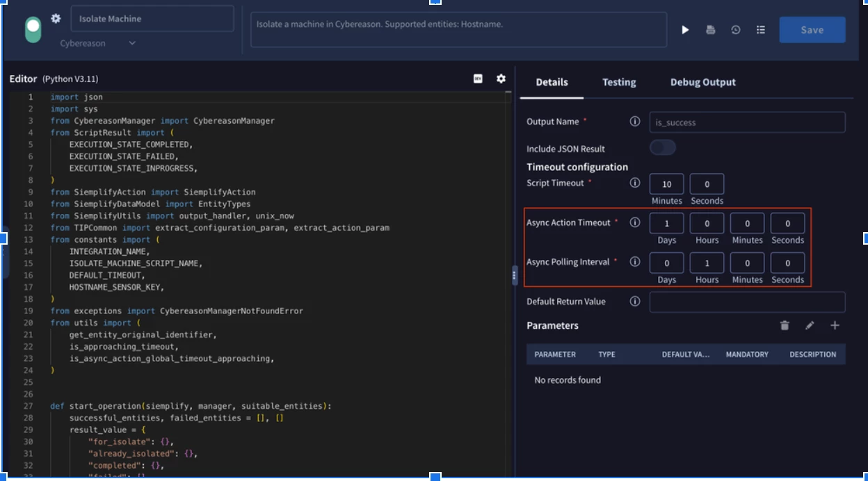Sort by TYPE column header
The image size is (868, 481).
point(606,354)
